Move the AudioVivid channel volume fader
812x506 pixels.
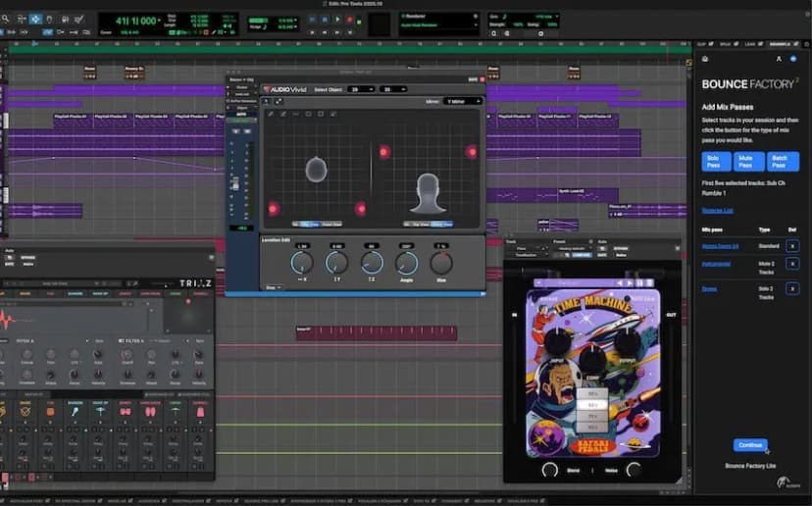click(235, 183)
